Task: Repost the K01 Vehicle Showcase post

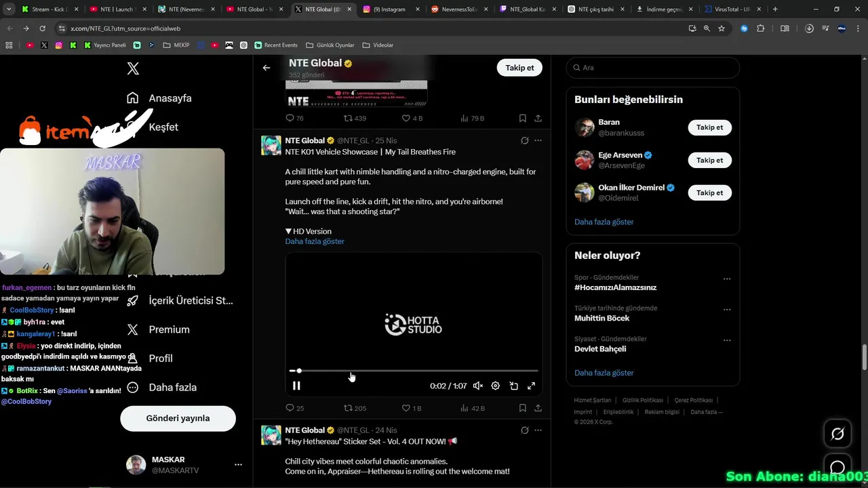Action: coord(355,408)
